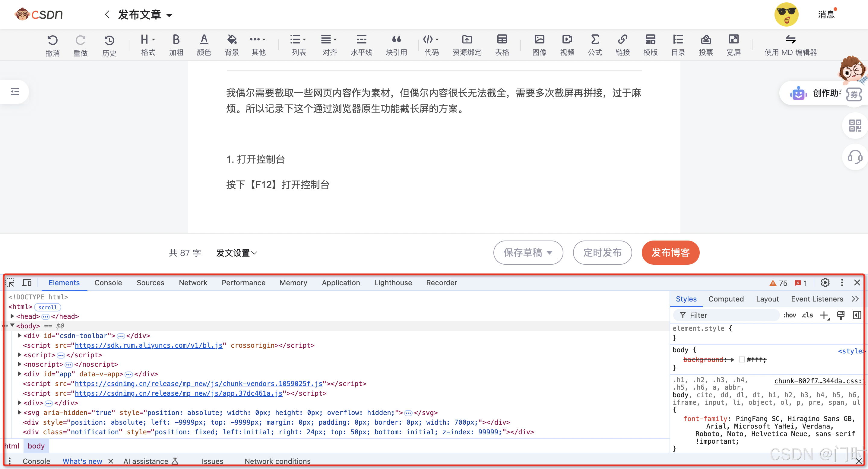Click the CSDN logo

coord(39,14)
